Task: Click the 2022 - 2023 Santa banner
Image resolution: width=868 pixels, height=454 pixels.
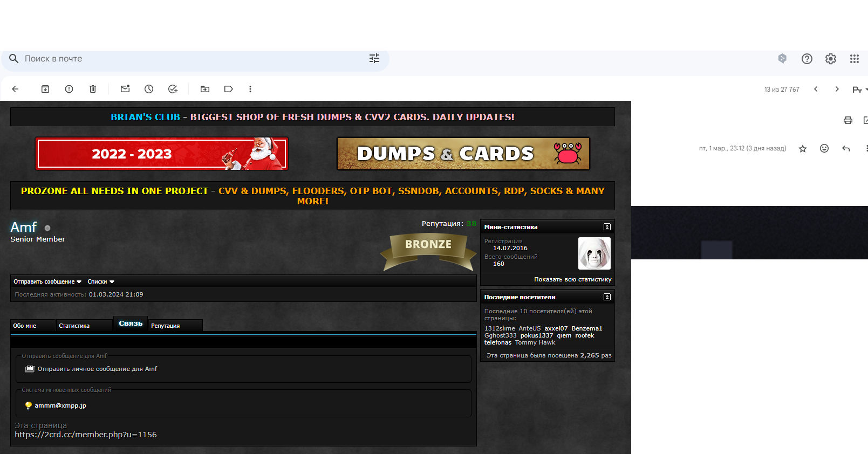Action: pyautogui.click(x=162, y=154)
